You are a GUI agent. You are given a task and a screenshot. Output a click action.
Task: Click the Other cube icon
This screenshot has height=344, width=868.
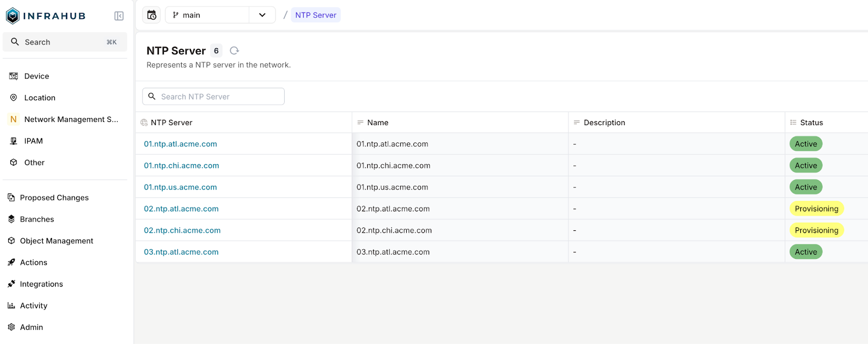point(14,163)
